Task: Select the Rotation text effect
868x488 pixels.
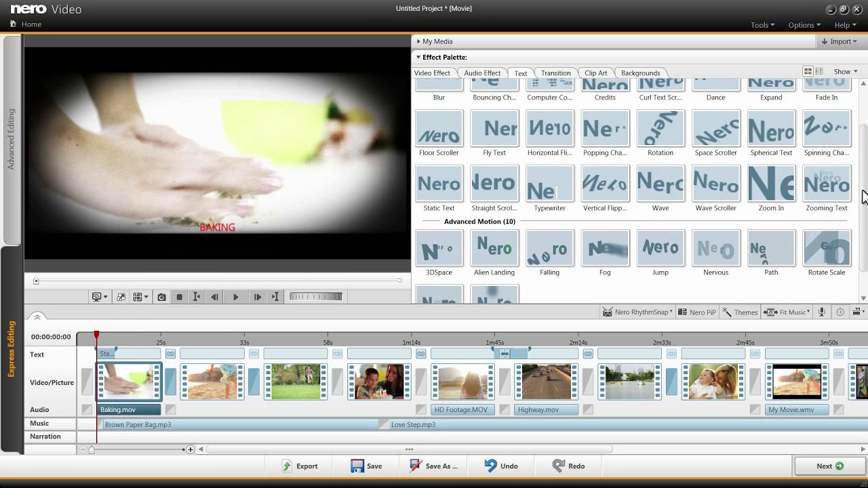Action: [x=660, y=134]
